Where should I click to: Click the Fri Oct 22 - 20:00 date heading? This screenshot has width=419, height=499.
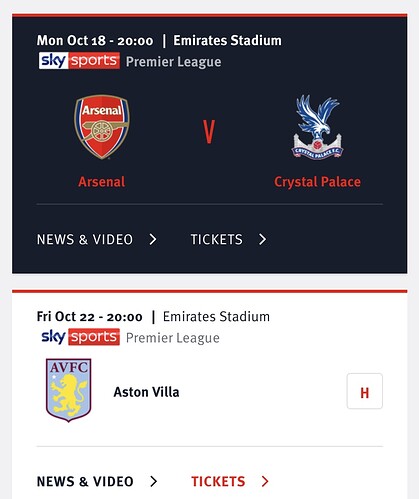[x=90, y=317]
